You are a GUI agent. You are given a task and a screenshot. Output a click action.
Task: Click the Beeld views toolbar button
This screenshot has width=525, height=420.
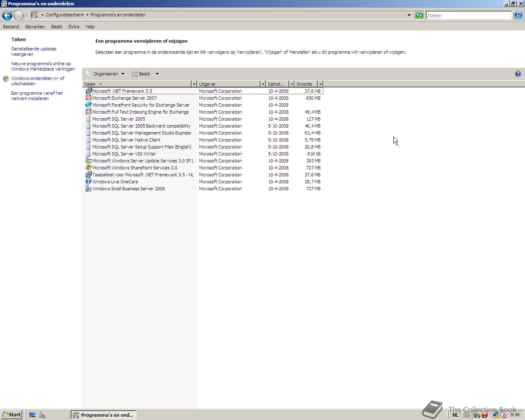(141, 74)
